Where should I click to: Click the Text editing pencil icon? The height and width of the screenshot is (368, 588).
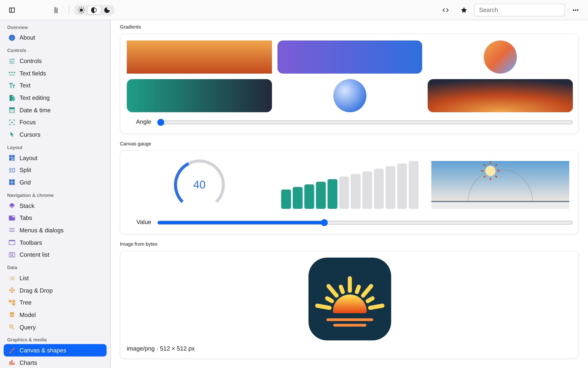12,98
